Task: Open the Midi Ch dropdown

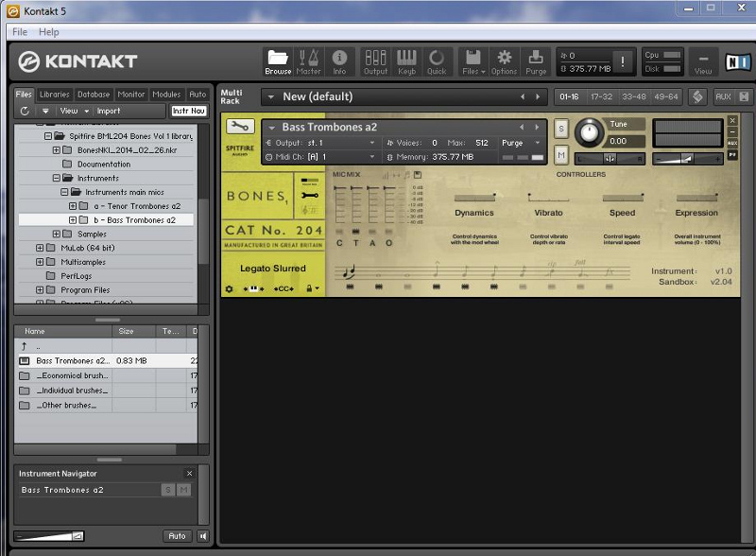Action: (320, 157)
